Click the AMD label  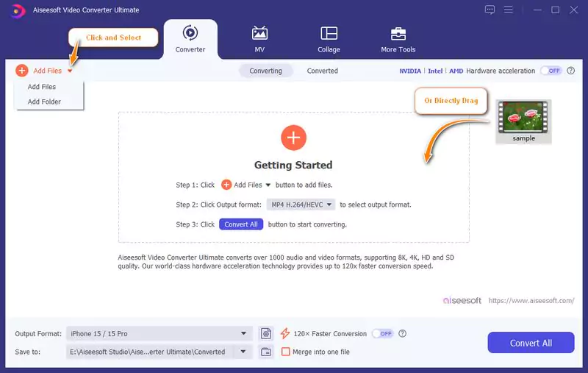[x=456, y=71]
